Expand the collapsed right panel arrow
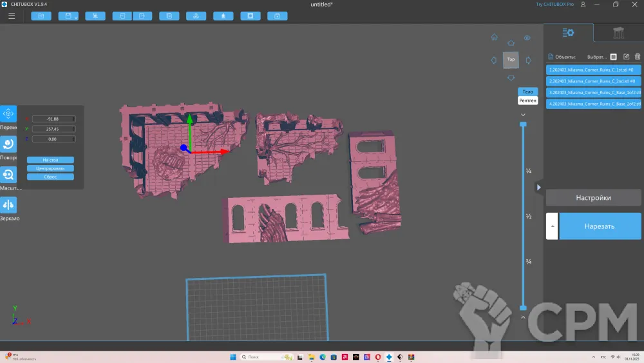The width and height of the screenshot is (644, 363). [538, 187]
